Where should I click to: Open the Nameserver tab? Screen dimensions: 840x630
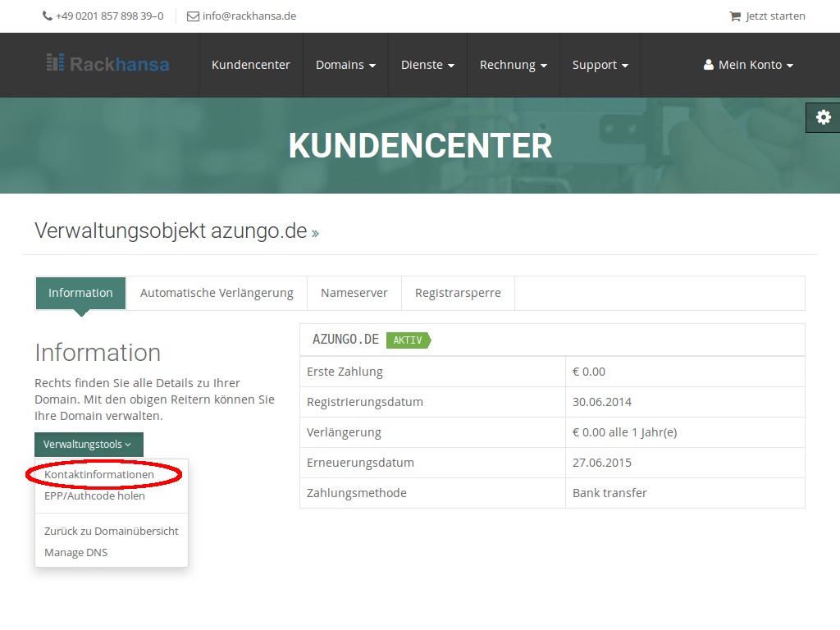click(x=354, y=293)
